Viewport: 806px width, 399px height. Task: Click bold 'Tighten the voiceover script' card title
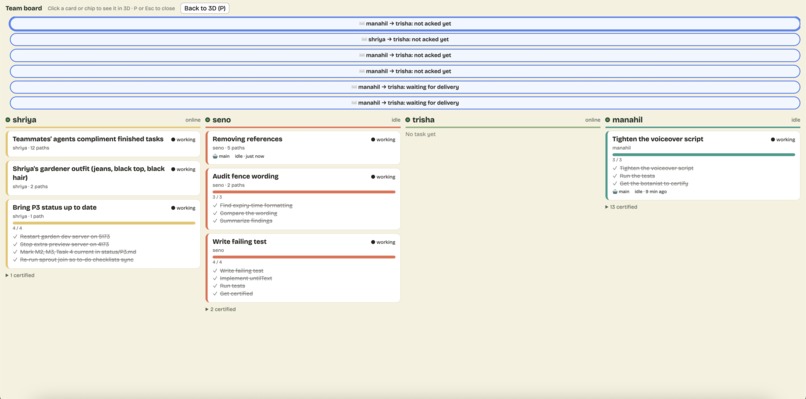(x=657, y=139)
